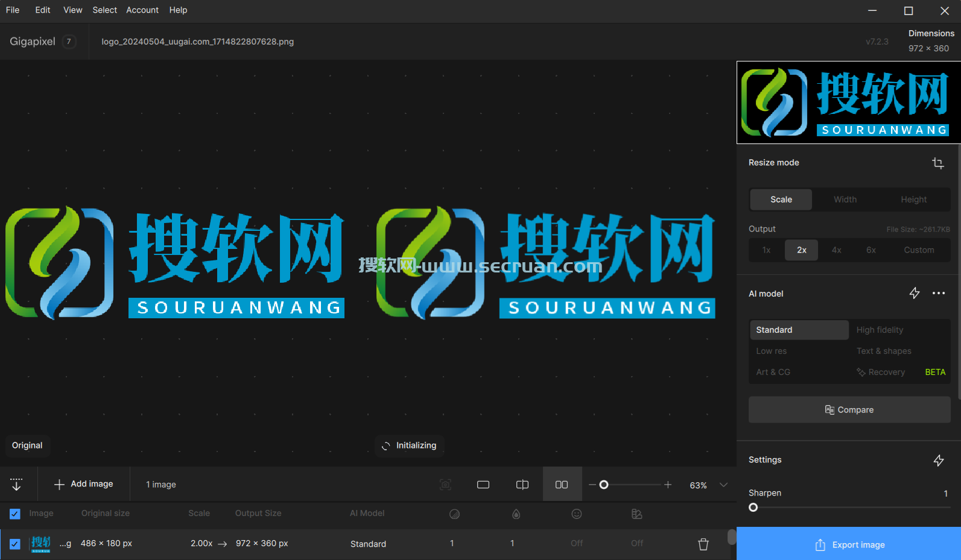The height and width of the screenshot is (560, 961).
Task: Select the Text & shapes AI model
Action: 884,351
